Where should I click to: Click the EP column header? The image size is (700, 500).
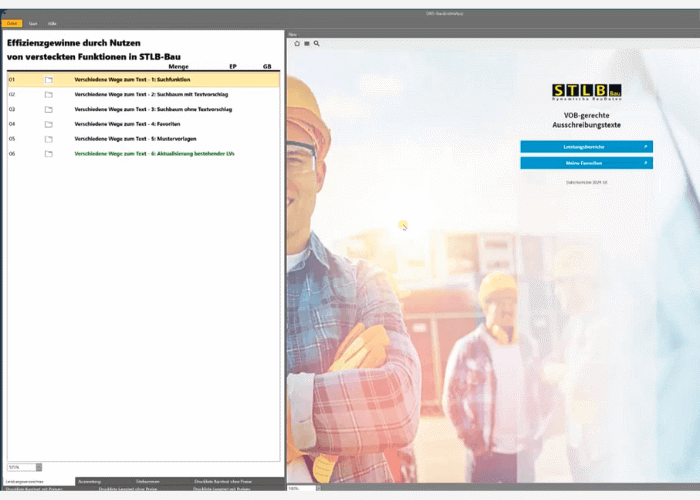[x=233, y=66]
